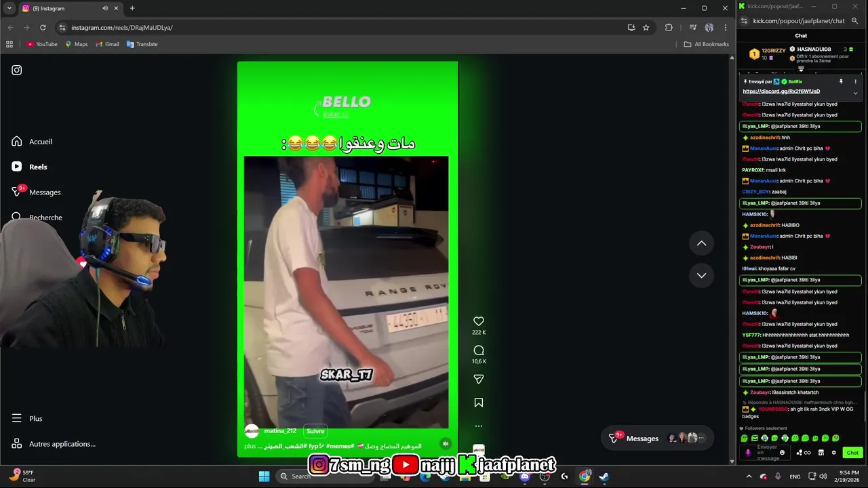Open the Translate bookmark

[142, 44]
